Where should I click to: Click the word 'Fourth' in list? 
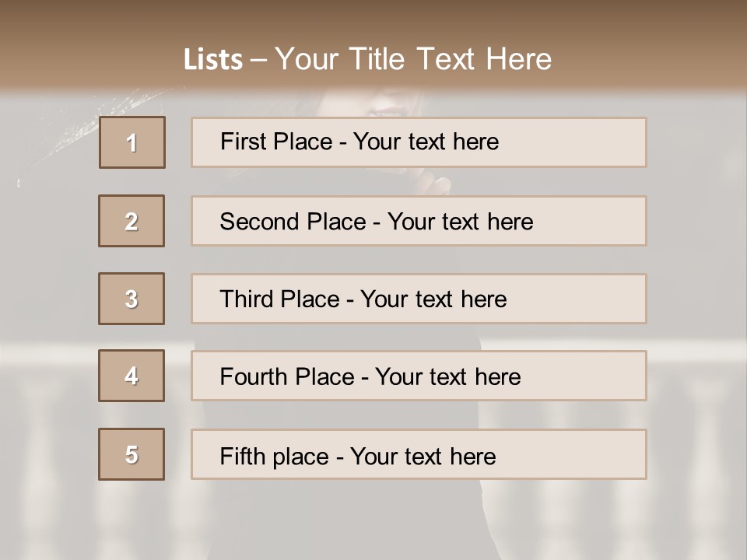click(254, 376)
